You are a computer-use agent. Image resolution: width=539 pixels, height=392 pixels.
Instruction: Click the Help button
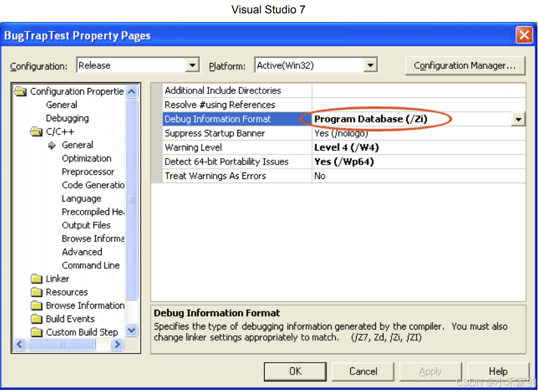click(x=498, y=371)
